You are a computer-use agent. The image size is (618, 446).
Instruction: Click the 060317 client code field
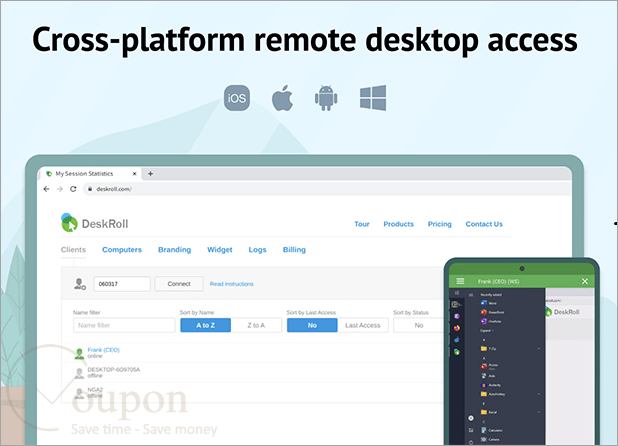122,284
